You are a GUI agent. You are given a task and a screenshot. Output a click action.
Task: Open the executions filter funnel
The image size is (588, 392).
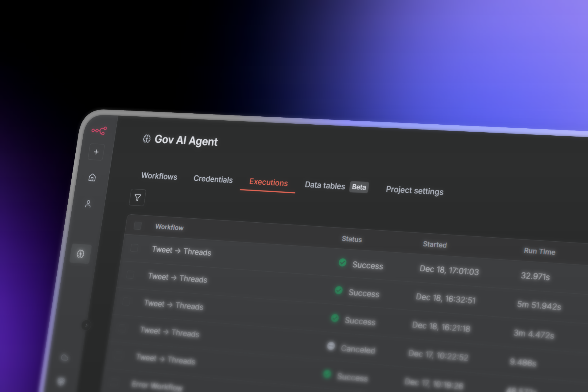[x=138, y=198]
